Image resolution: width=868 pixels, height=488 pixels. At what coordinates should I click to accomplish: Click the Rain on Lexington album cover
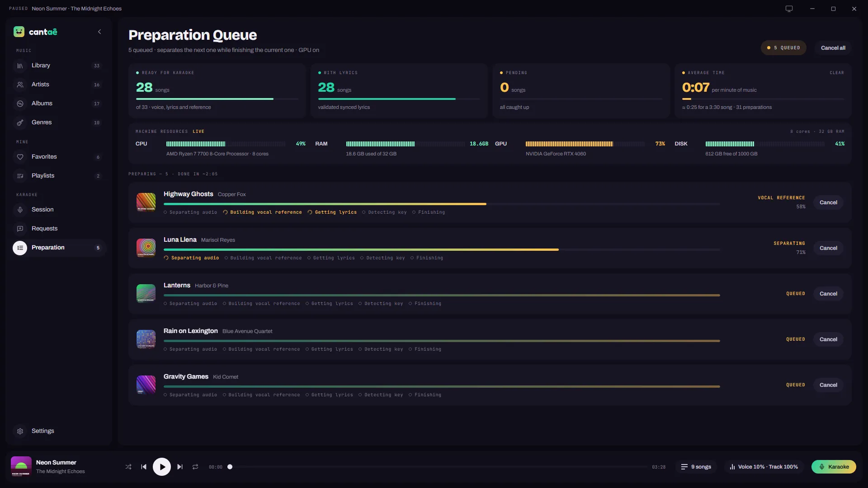[x=146, y=339]
